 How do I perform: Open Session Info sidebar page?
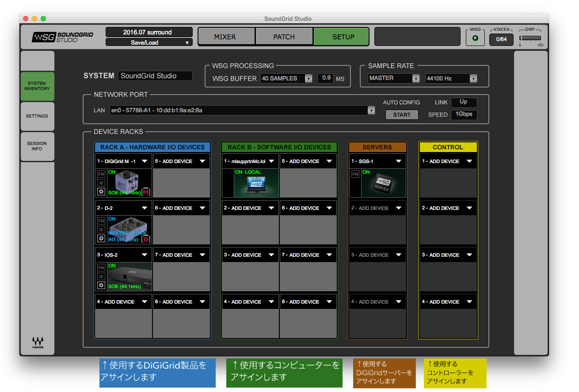(37, 146)
